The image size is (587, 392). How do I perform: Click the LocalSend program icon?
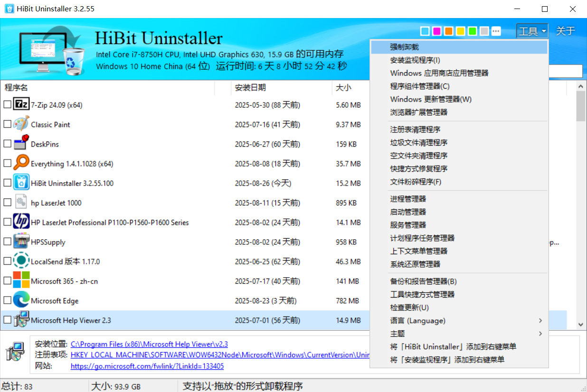coord(21,261)
